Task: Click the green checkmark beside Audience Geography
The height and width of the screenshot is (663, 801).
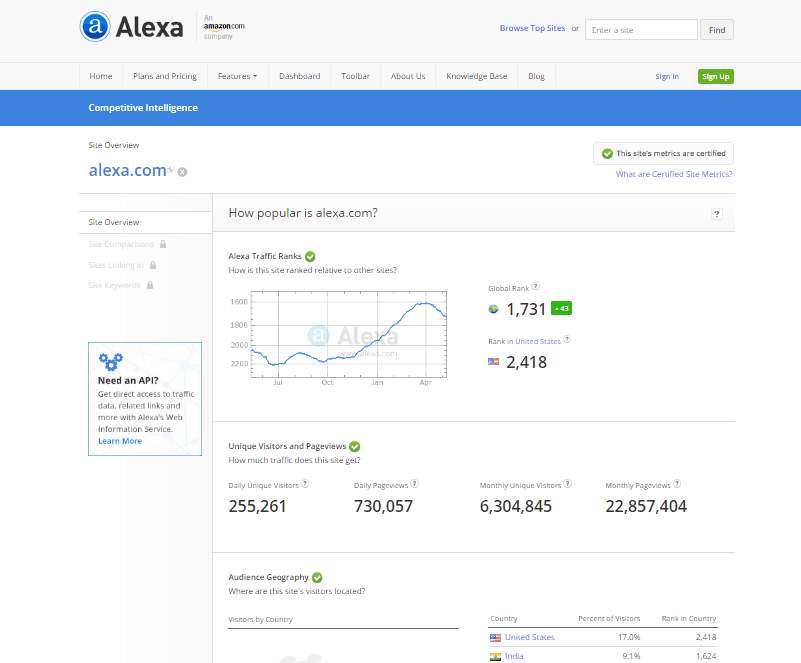Action: tap(317, 577)
